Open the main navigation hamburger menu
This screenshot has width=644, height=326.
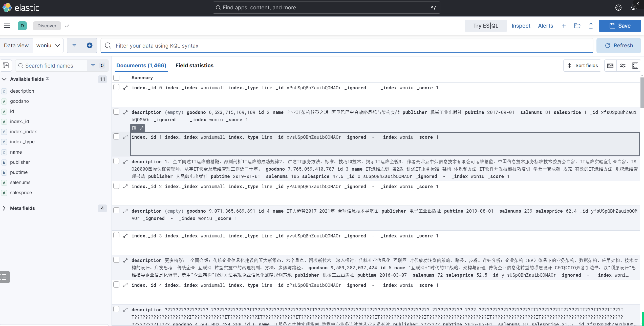point(7,26)
